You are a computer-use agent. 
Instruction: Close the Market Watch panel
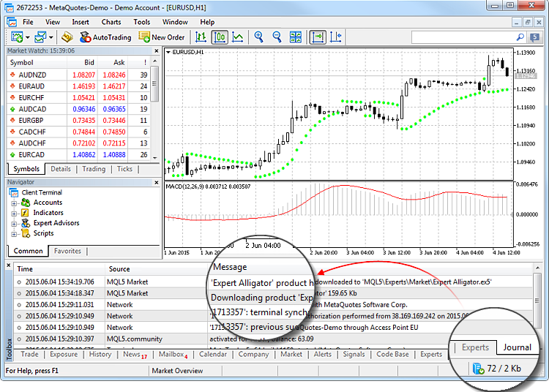156,51
